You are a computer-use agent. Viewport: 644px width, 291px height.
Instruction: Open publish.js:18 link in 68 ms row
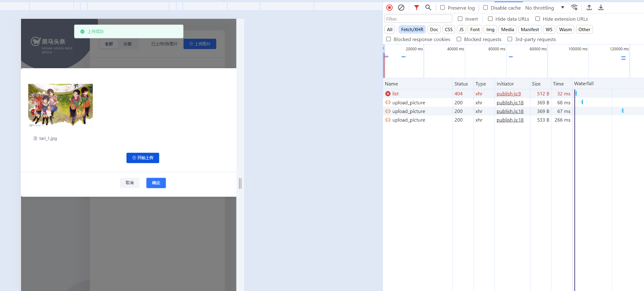tap(510, 102)
